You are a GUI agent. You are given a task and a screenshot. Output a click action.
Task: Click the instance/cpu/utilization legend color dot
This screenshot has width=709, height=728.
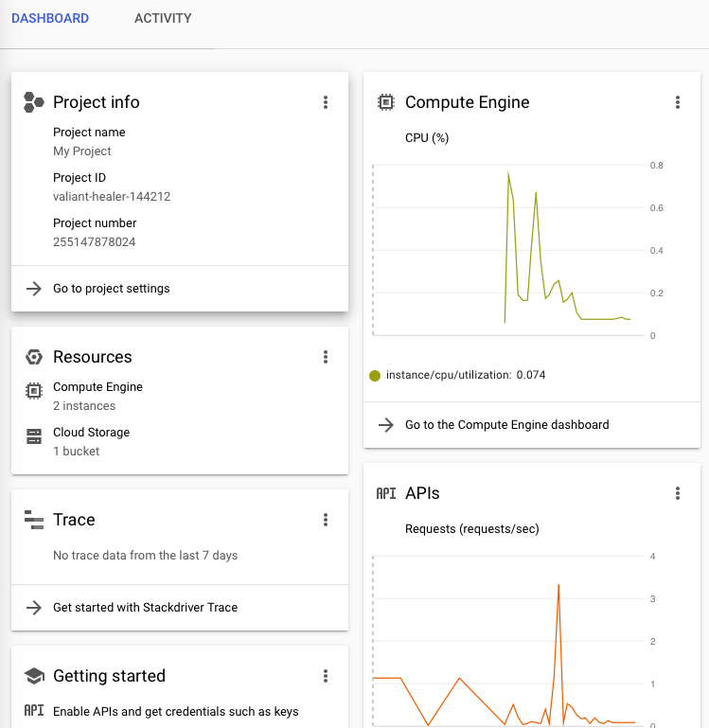click(375, 375)
